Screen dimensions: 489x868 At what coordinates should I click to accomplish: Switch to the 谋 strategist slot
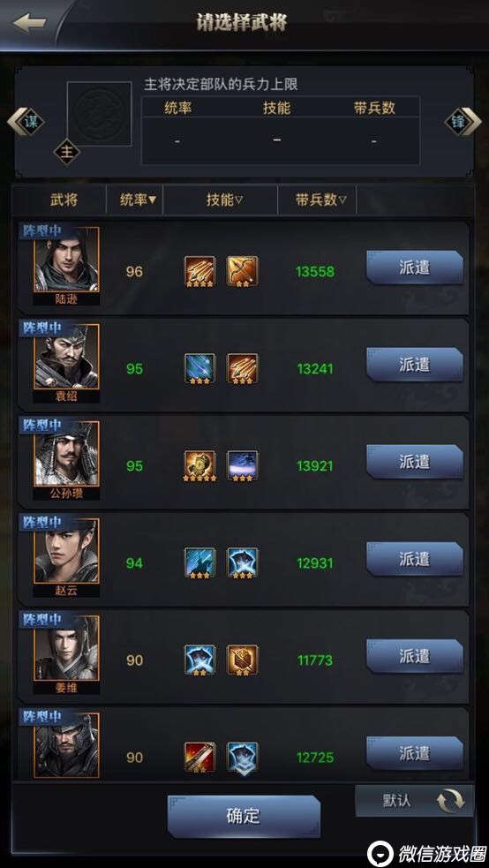pos(26,123)
